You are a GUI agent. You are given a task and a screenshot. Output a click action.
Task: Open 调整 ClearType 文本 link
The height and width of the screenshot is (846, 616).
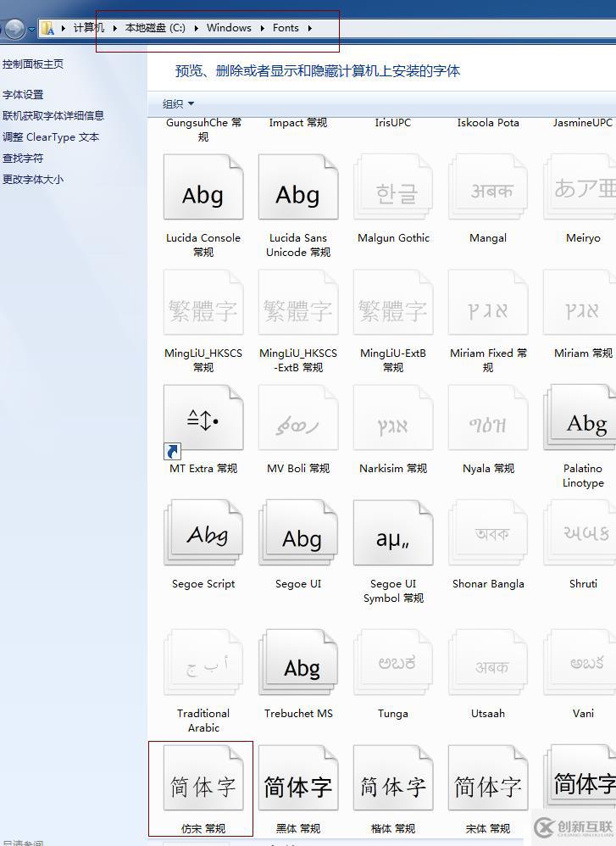tap(51, 137)
